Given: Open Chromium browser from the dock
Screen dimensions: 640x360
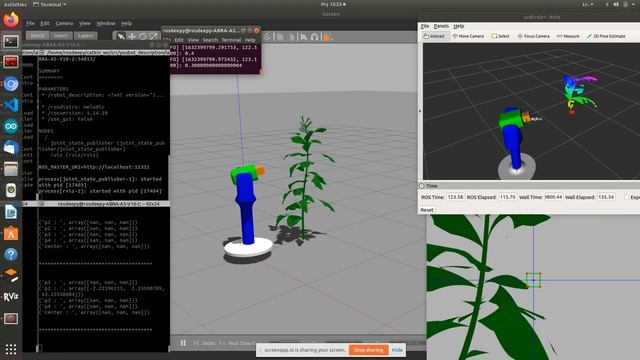Looking at the screenshot, I should point(11,84).
